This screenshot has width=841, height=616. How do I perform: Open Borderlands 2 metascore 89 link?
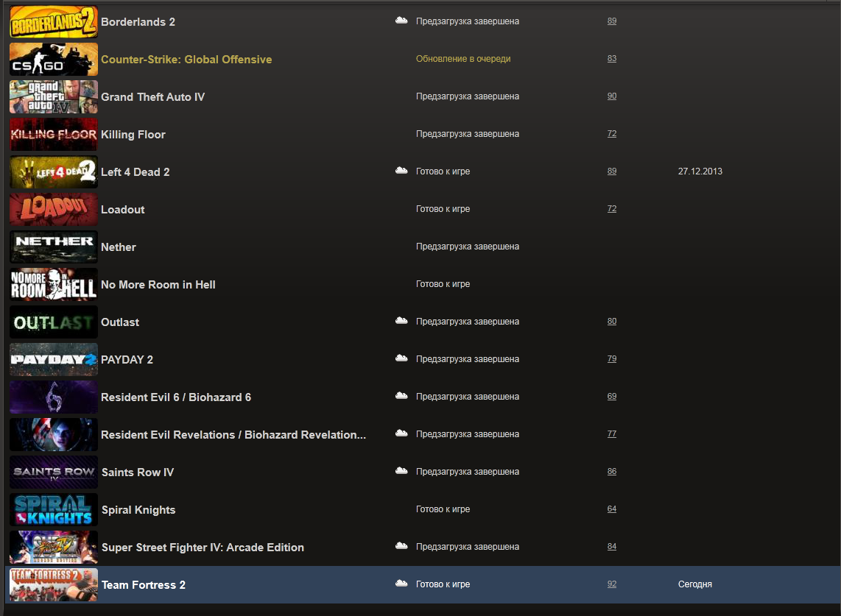coord(612,21)
